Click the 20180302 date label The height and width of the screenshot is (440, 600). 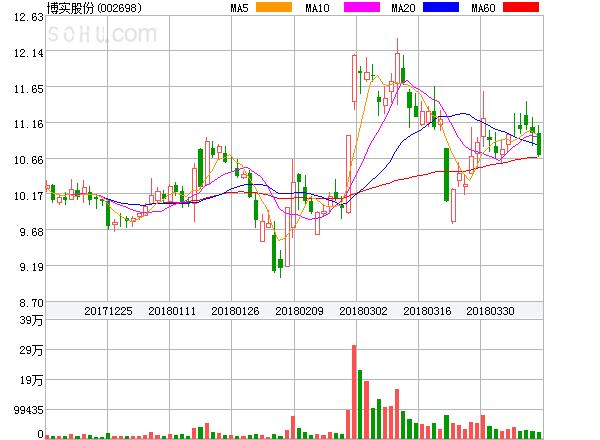pyautogui.click(x=363, y=311)
